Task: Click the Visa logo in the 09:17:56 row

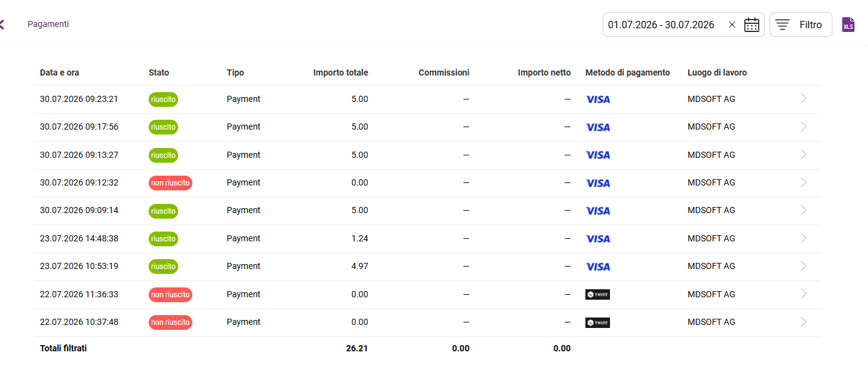Action: (598, 127)
